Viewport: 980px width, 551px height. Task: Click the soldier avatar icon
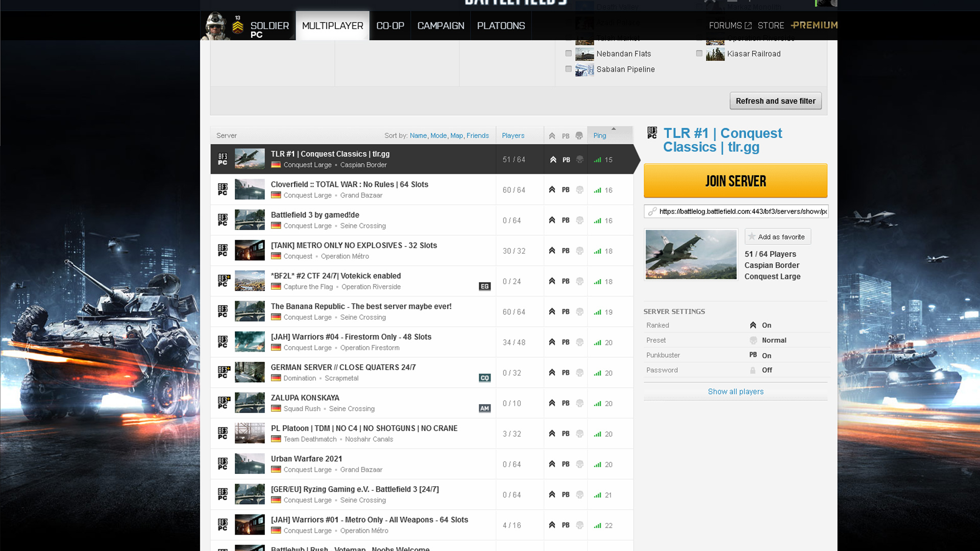coord(215,26)
